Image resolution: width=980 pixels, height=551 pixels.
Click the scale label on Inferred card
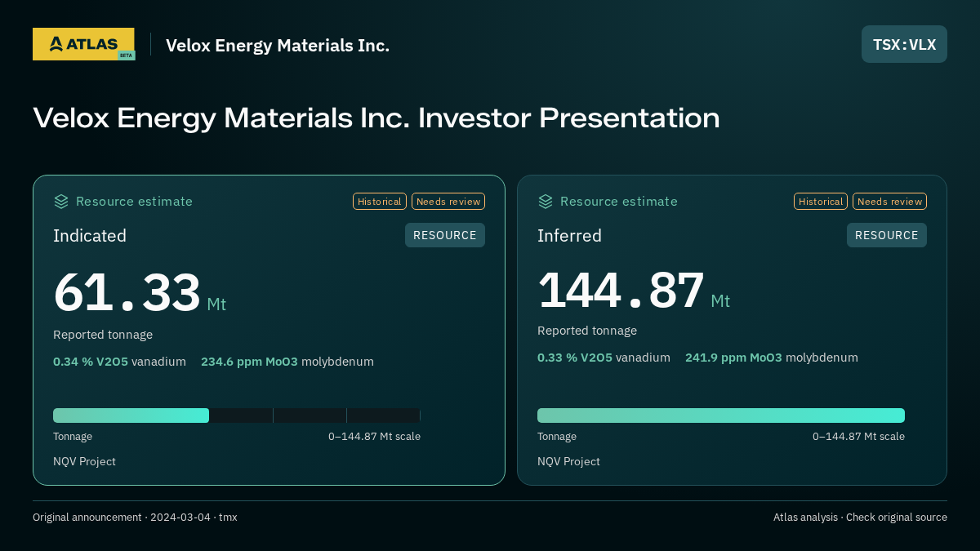click(858, 437)
